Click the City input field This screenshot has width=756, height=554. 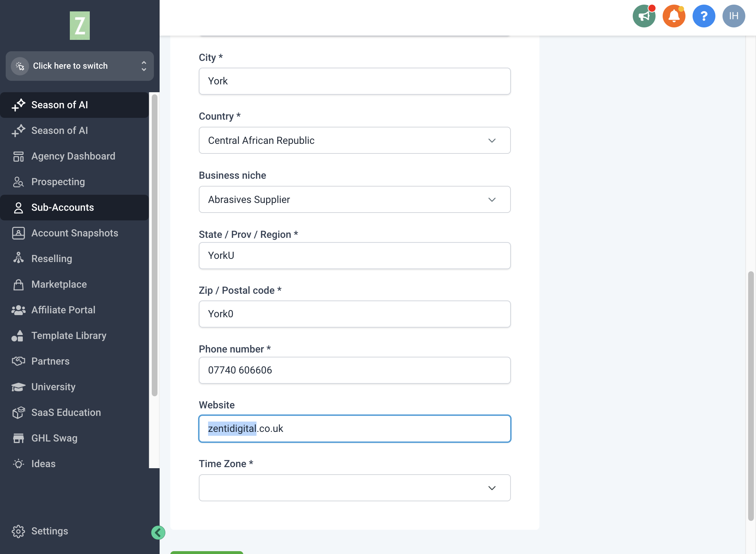354,81
